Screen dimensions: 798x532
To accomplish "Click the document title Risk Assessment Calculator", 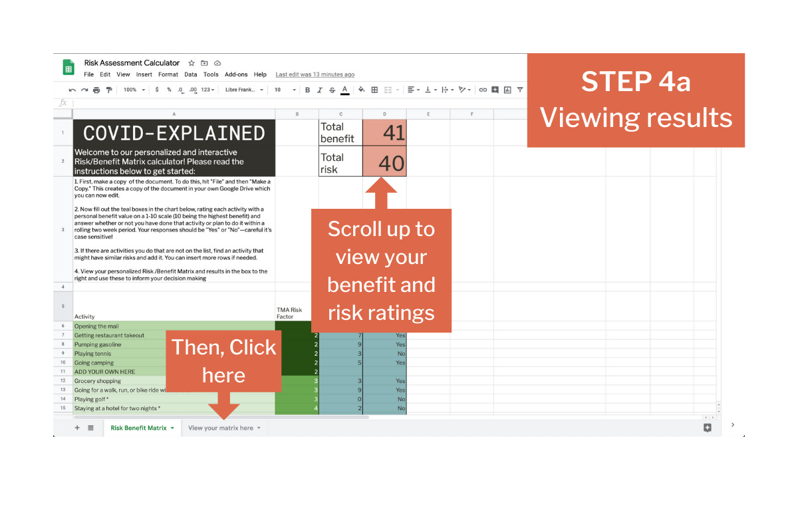I will [132, 63].
